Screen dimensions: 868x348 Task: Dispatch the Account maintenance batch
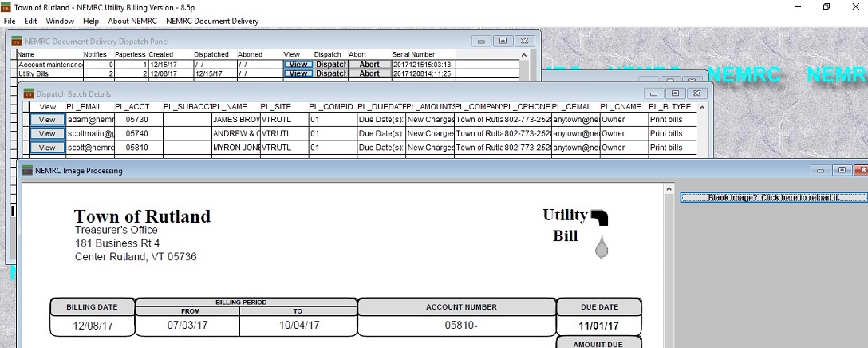point(330,65)
